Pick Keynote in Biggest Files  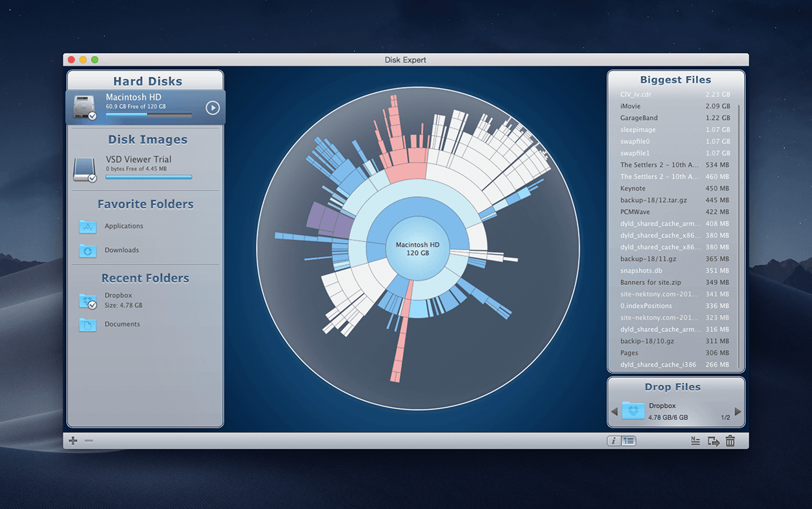pos(675,188)
